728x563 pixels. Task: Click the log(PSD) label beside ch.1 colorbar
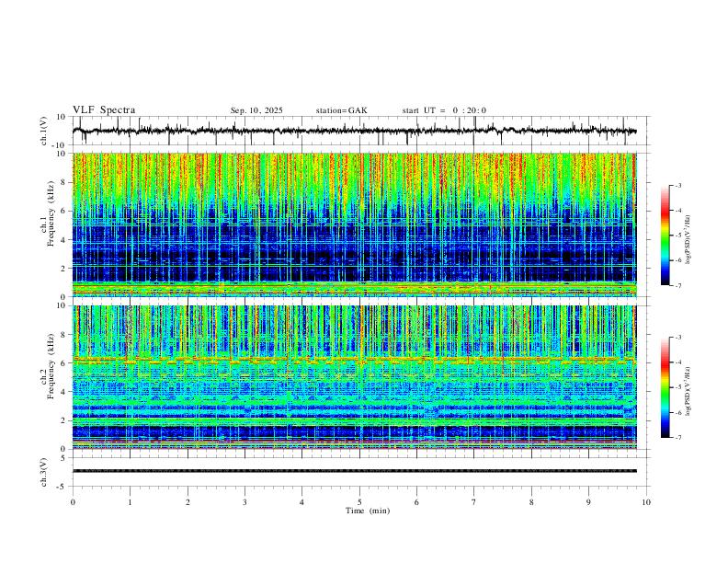point(688,240)
